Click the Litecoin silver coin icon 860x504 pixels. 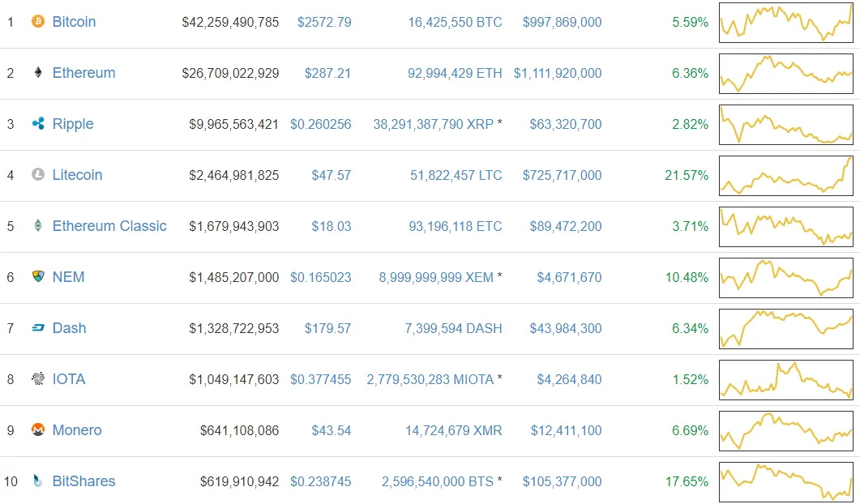pos(38,174)
